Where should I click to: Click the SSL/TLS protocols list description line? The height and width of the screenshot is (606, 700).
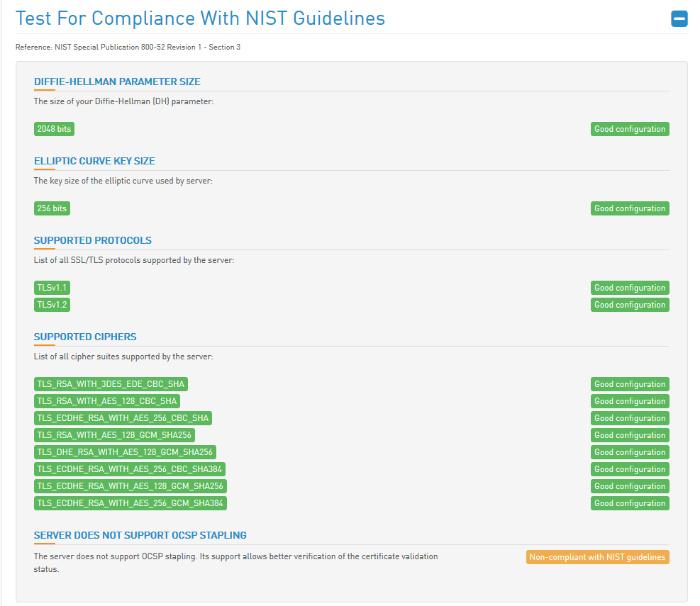[134, 260]
